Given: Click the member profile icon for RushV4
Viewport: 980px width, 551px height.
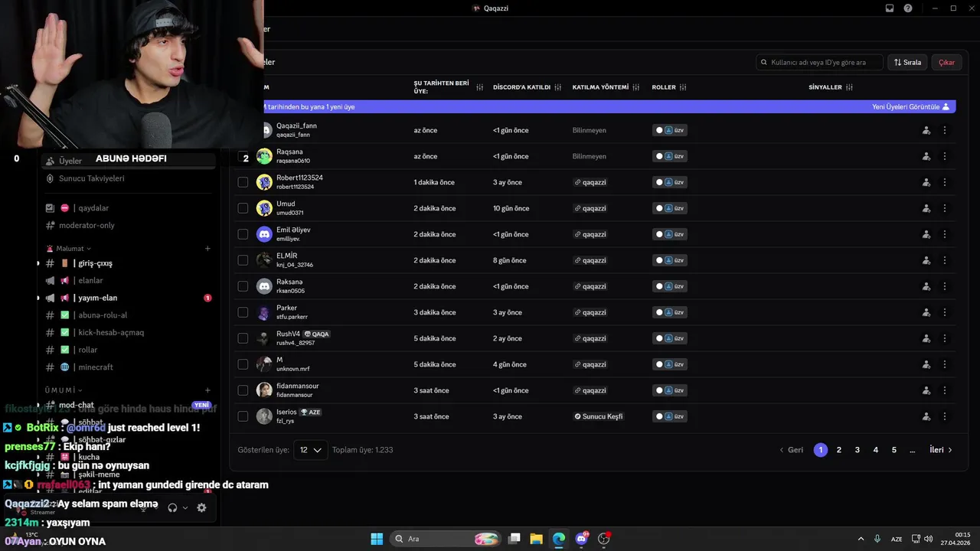Looking at the screenshot, I should [x=926, y=338].
